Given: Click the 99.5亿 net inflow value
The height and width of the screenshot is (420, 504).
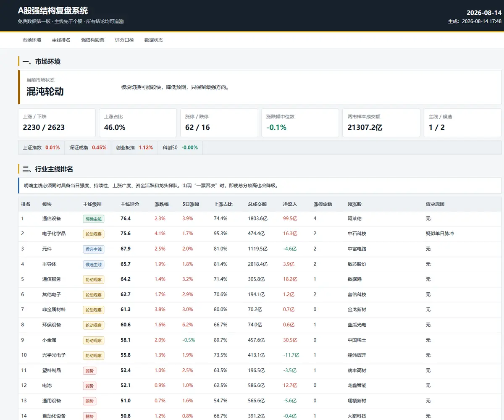Looking at the screenshot, I should click(290, 218).
